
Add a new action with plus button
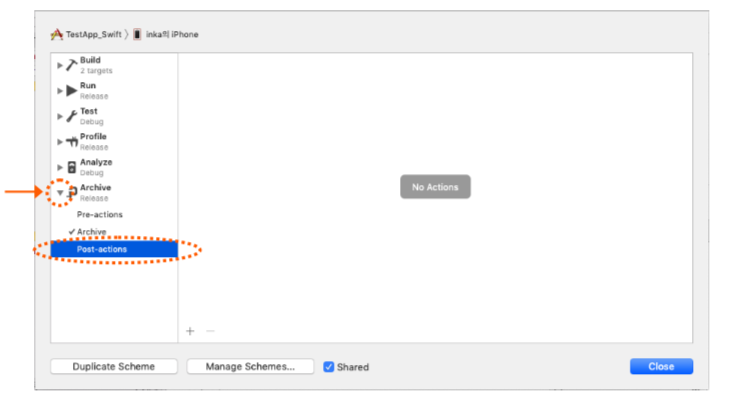click(x=190, y=331)
